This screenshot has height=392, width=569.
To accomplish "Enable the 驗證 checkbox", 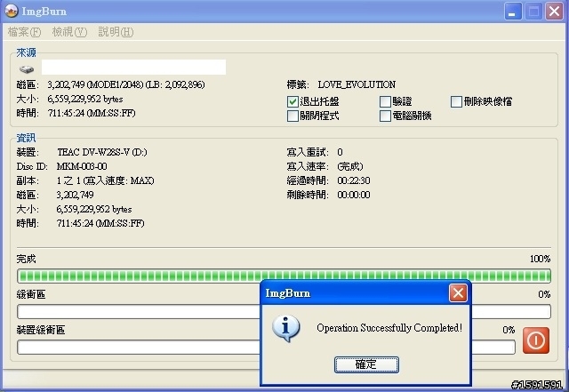I will 385,101.
